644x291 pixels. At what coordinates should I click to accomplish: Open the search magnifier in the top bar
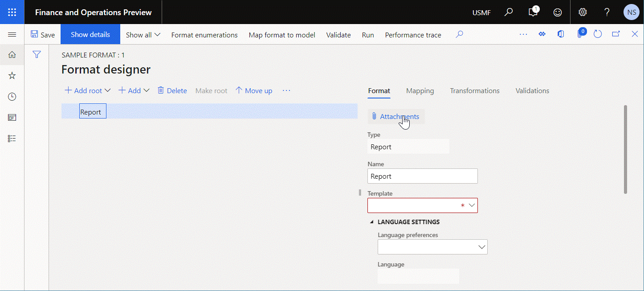(x=508, y=12)
